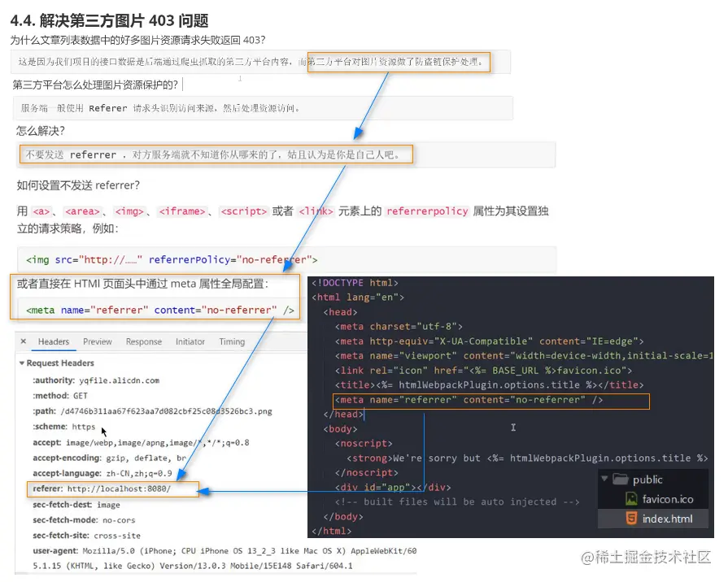The image size is (728, 582).
Task: Click the div id="app" code line
Action: 393,488
